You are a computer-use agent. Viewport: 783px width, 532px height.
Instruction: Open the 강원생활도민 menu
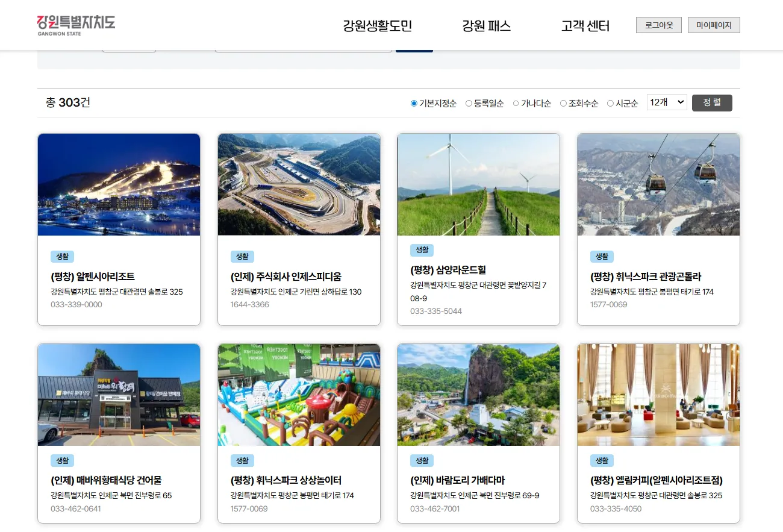376,25
